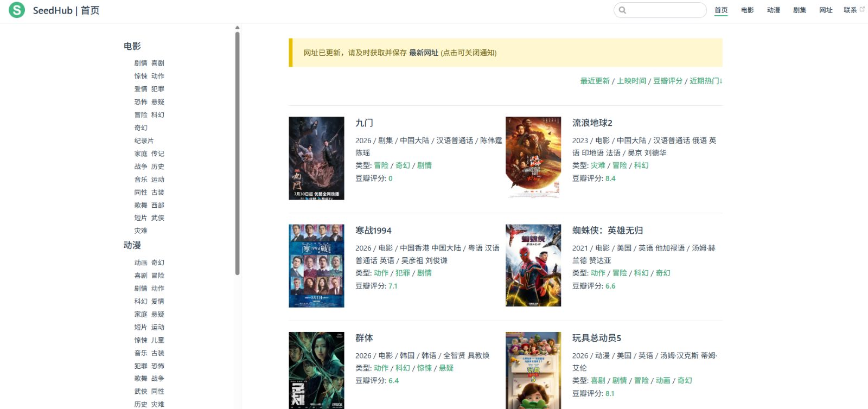Image resolution: width=868 pixels, height=409 pixels.
Task: Click the 最新网址 link in the notice
Action: pyautogui.click(x=424, y=53)
